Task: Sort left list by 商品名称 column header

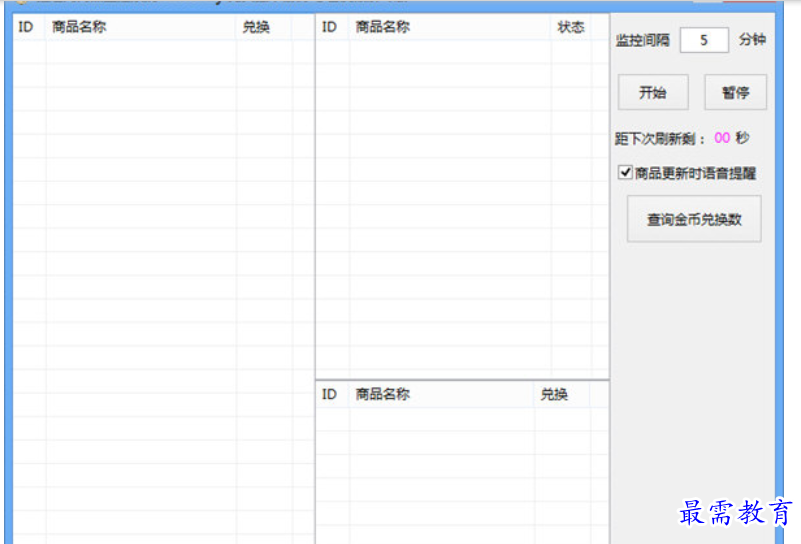Action: (x=141, y=27)
